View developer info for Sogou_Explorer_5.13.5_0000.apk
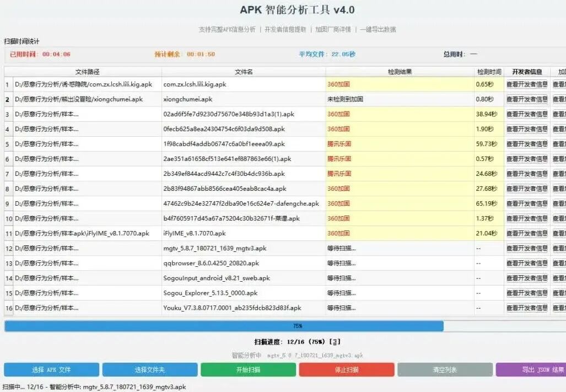Viewport: 566px width, 392px height. (527, 293)
